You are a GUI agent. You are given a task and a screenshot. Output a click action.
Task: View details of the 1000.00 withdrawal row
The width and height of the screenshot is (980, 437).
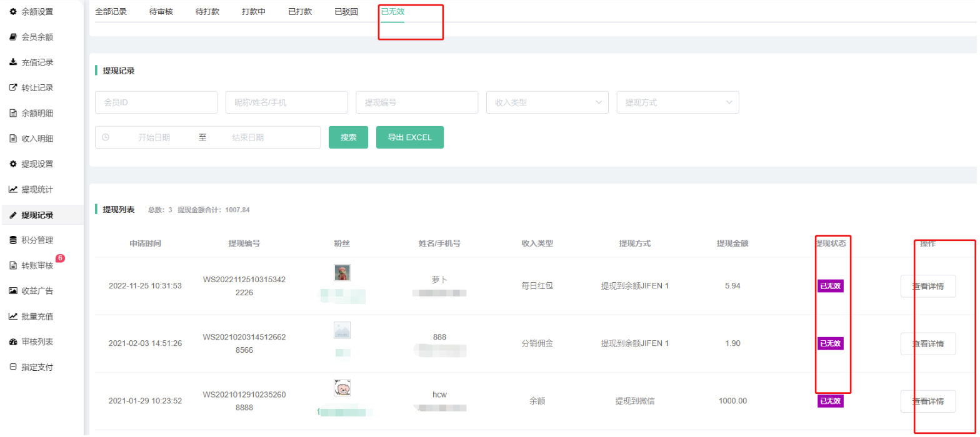coord(927,401)
